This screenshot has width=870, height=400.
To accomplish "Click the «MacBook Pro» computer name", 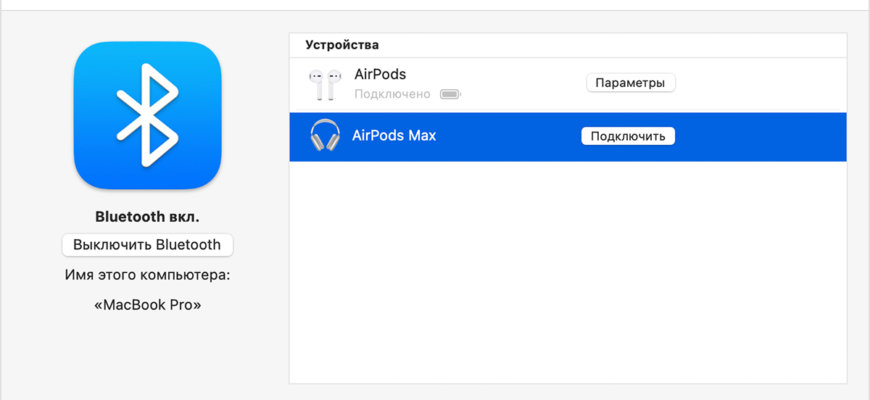I will (x=147, y=305).
